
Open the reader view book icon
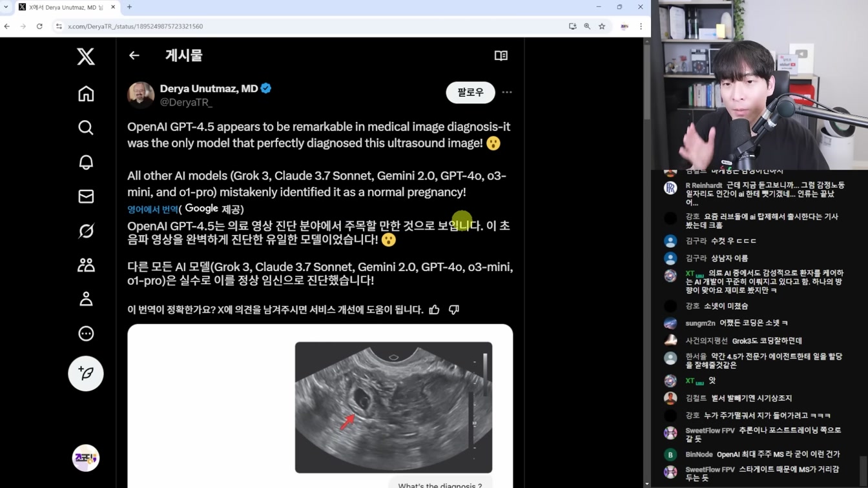pos(501,56)
